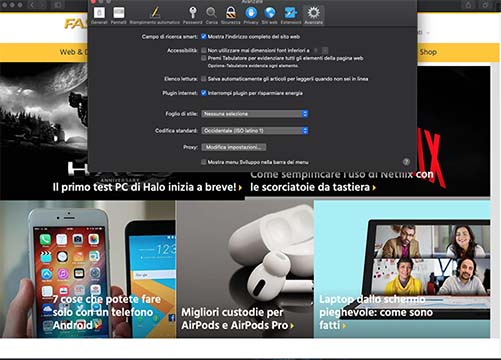Check Mostra menu Sviluppo nella barra

pos(204,162)
